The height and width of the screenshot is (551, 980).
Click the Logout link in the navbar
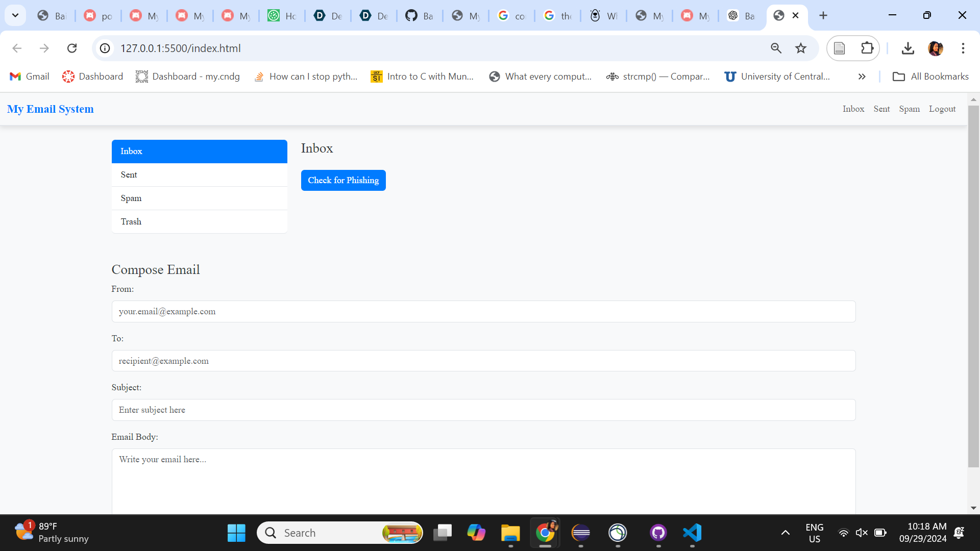pyautogui.click(x=942, y=109)
